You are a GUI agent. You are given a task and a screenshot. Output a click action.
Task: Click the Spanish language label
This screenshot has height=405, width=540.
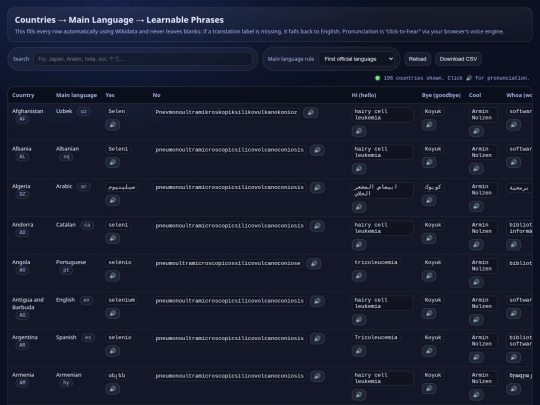click(66, 337)
